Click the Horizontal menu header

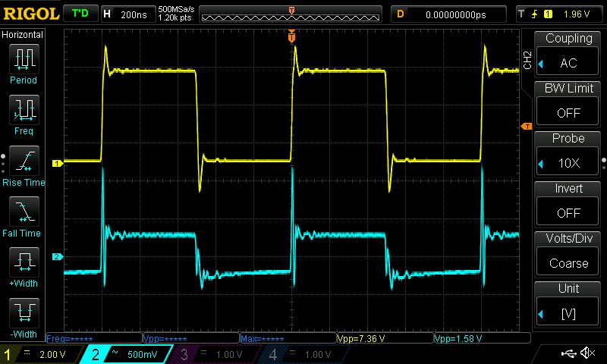[x=23, y=35]
